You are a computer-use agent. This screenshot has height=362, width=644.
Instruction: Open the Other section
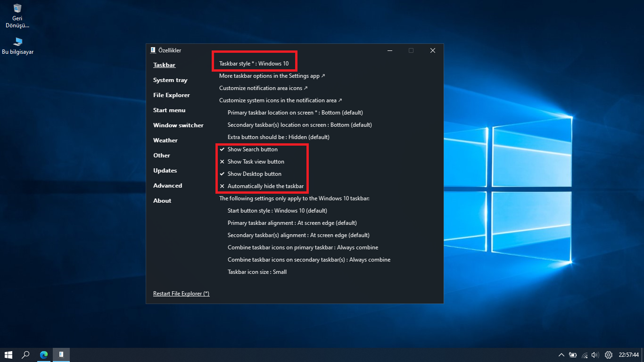pos(162,156)
